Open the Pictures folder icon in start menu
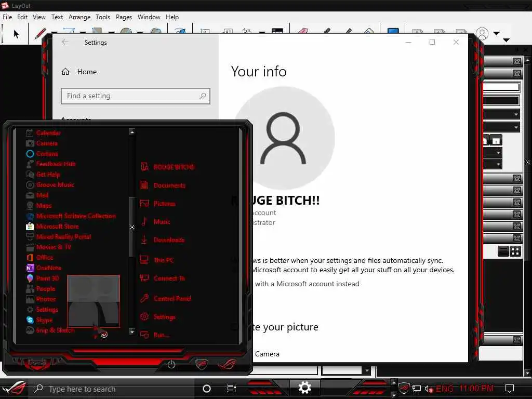The image size is (532, 399). [144, 204]
